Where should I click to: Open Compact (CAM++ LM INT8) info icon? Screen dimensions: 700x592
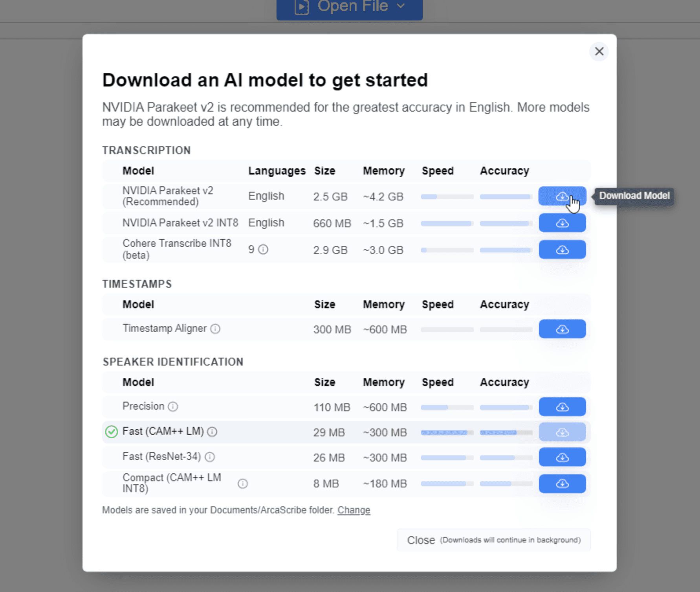pyautogui.click(x=243, y=484)
